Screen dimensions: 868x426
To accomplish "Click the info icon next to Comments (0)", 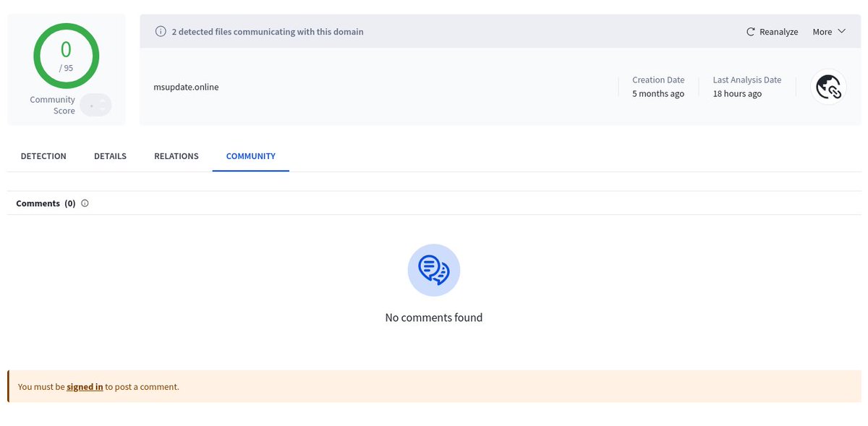I will 85,203.
